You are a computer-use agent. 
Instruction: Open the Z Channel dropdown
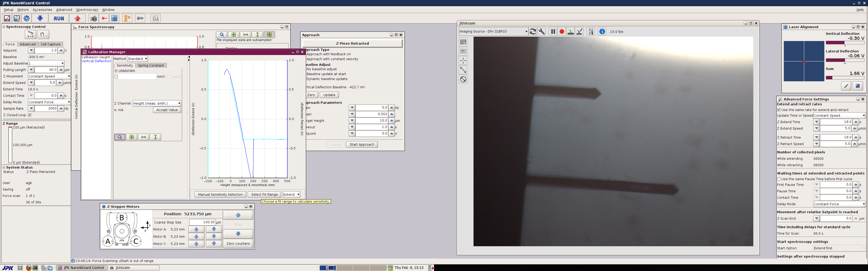(157, 103)
